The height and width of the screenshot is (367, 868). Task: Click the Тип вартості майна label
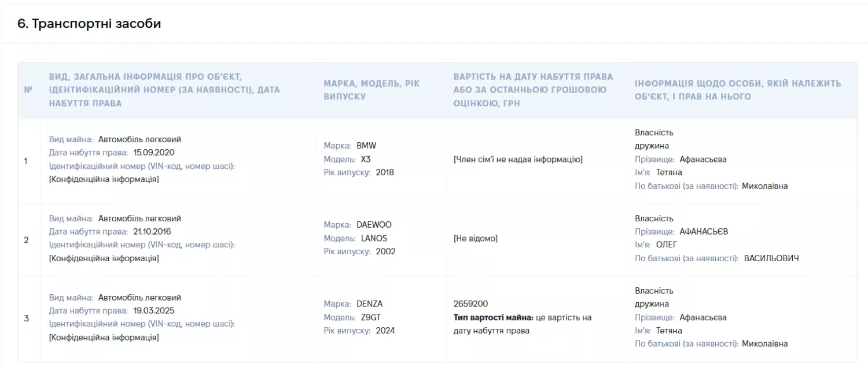[x=494, y=317]
